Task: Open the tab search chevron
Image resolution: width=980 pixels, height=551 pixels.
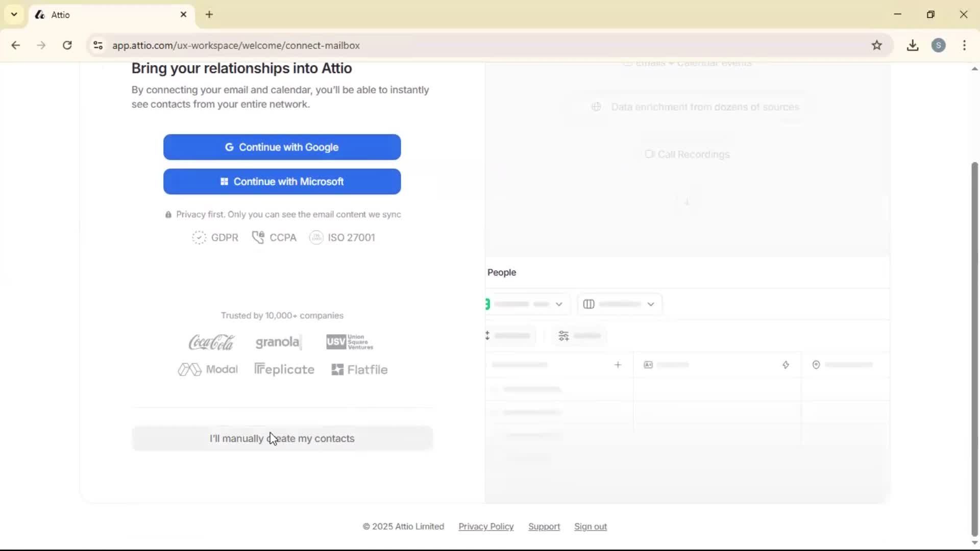Action: 14,14
